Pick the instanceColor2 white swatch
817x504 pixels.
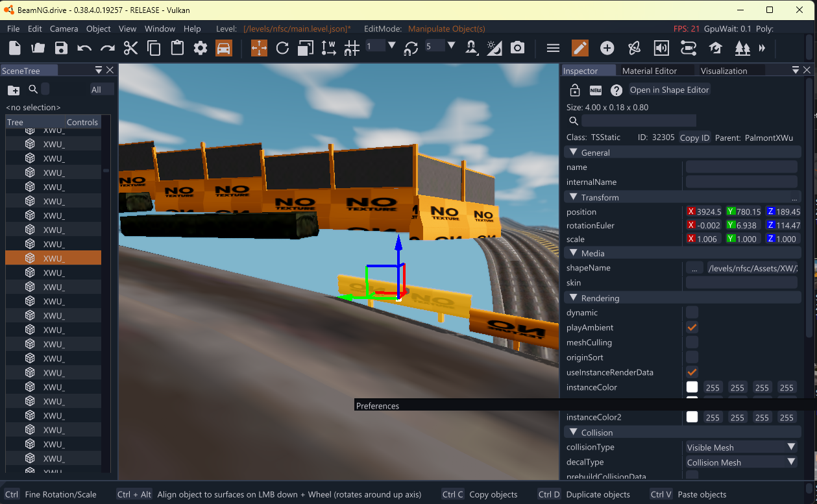[692, 417]
